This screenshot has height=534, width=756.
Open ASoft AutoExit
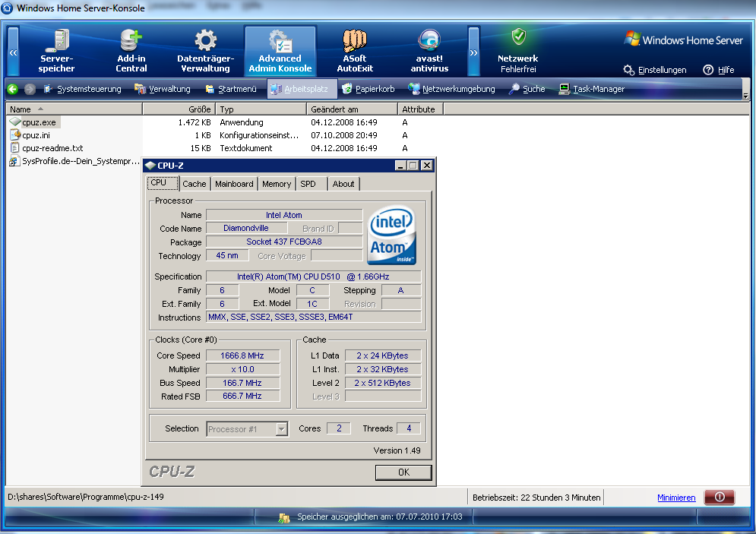[x=354, y=49]
